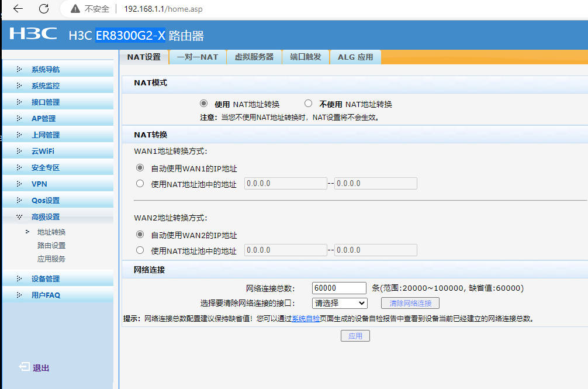Select 使用 NAT地址转换 radio button
Screen dimensions: 588x389
(x=203, y=103)
